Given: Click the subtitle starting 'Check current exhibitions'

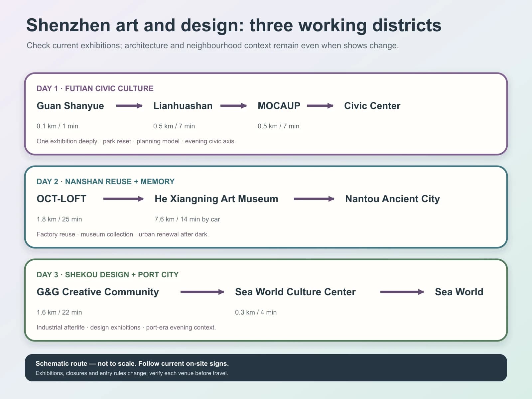Looking at the screenshot, I should pos(213,46).
